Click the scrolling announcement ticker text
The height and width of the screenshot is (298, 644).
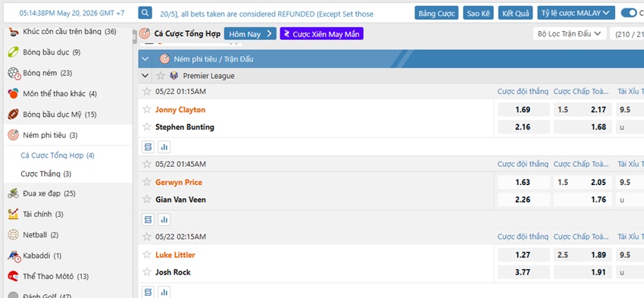click(267, 14)
